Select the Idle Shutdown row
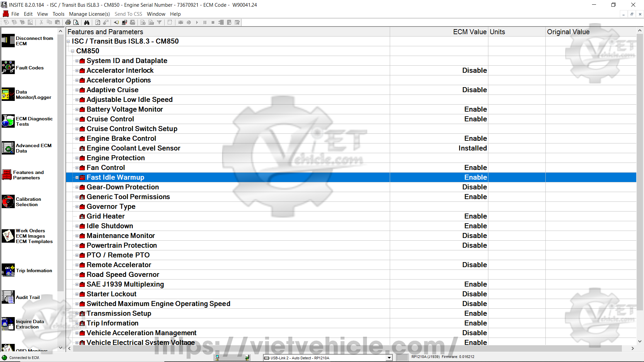 click(110, 226)
